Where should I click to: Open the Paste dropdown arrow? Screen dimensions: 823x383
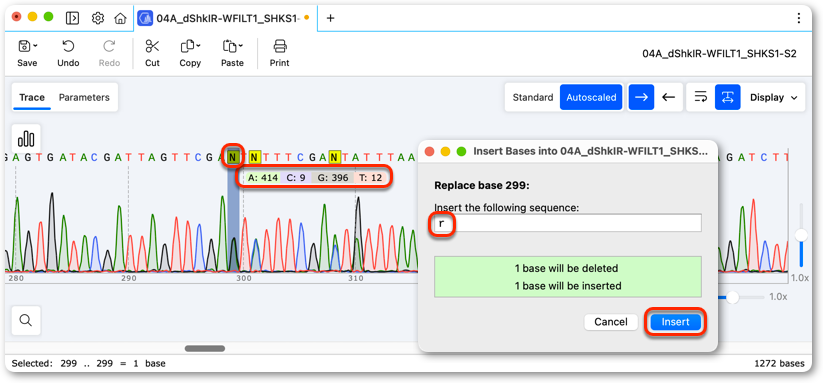point(240,46)
